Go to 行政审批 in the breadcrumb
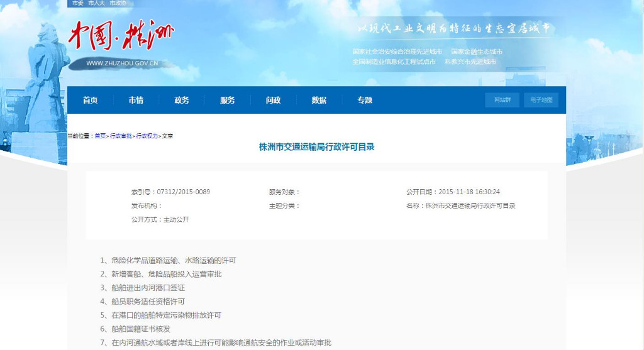 point(121,136)
